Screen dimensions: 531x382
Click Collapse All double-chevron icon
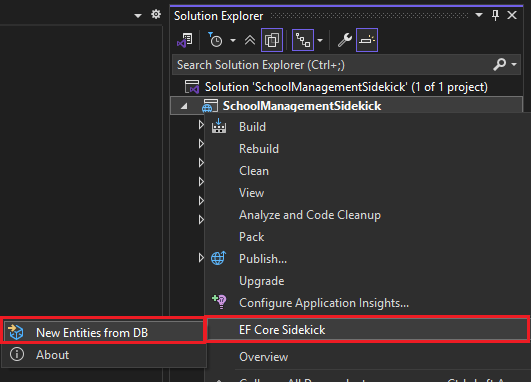[x=250, y=40]
